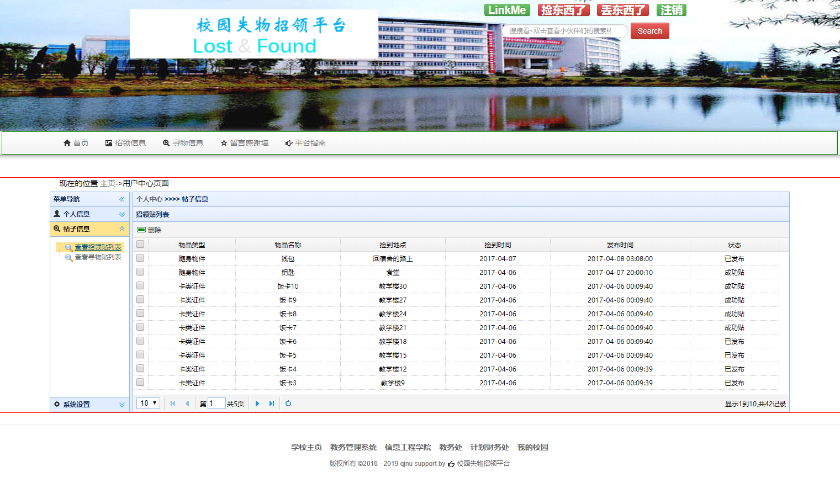This screenshot has height=504, width=840.
Task: Open the 学校主页 footer link
Action: pyautogui.click(x=307, y=447)
